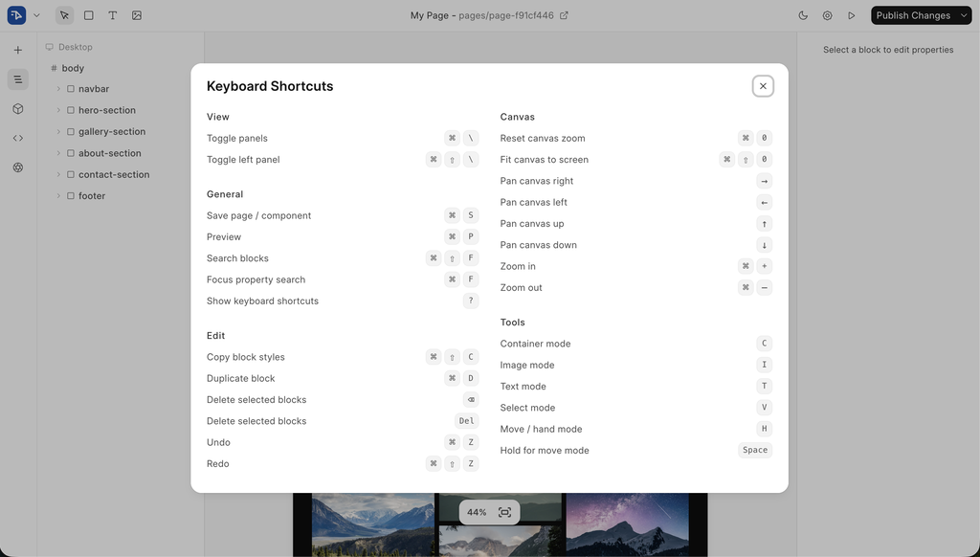
Task: Open the layers panel in sidebar
Action: [x=18, y=79]
